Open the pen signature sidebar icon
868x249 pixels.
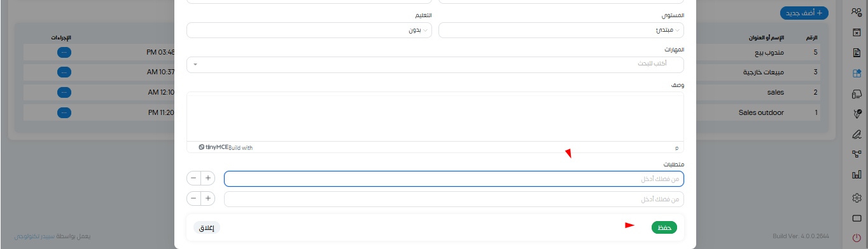(x=857, y=134)
